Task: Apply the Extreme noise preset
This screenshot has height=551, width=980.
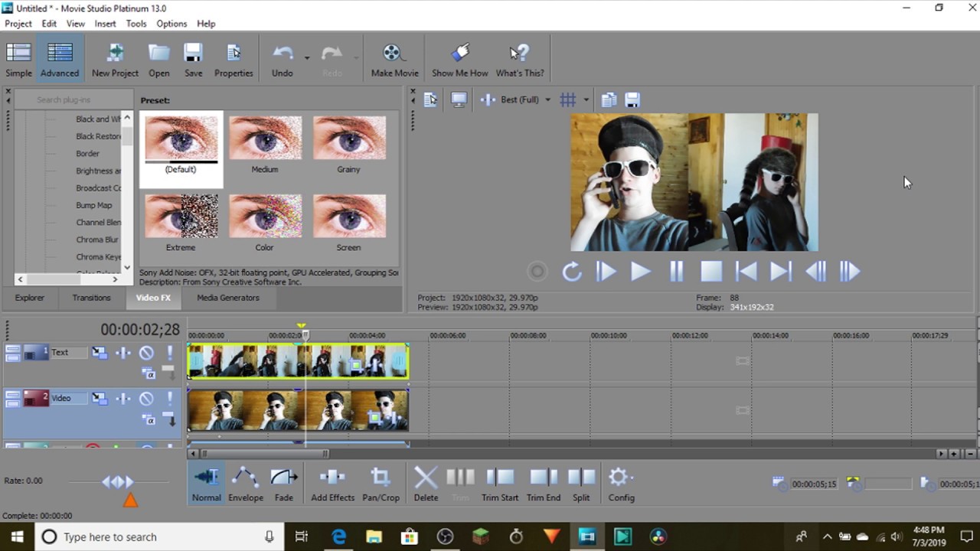Action: [181, 222]
